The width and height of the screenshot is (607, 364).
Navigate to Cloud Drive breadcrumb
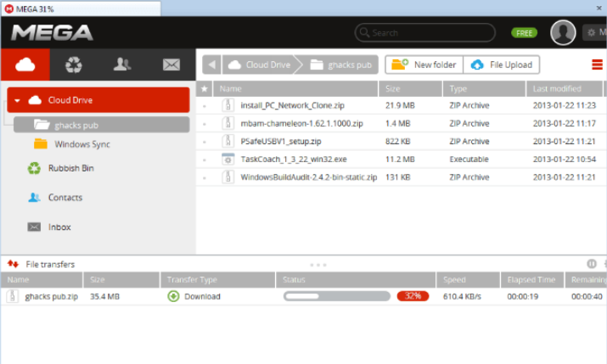(259, 64)
